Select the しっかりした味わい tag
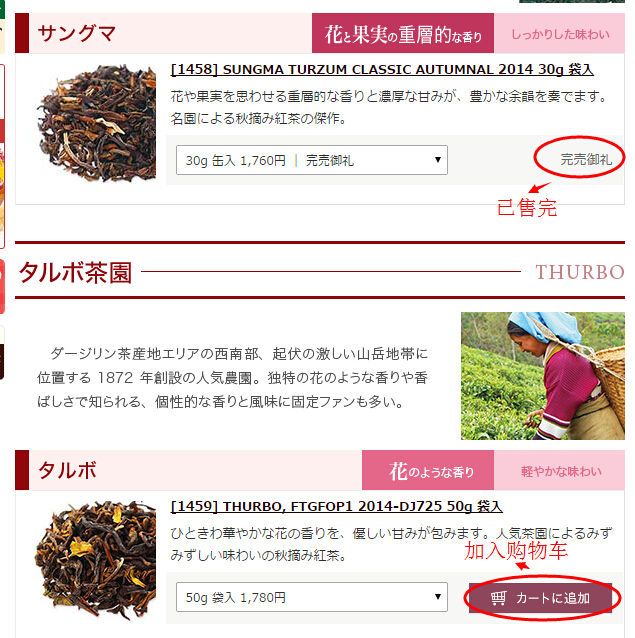This screenshot has width=635, height=638. click(x=559, y=33)
